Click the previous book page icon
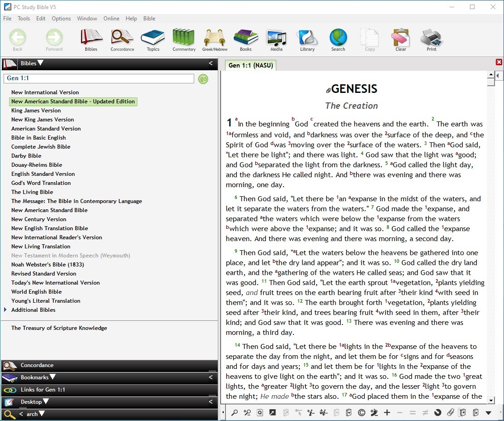This screenshot has width=504, height=421. pos(463,412)
